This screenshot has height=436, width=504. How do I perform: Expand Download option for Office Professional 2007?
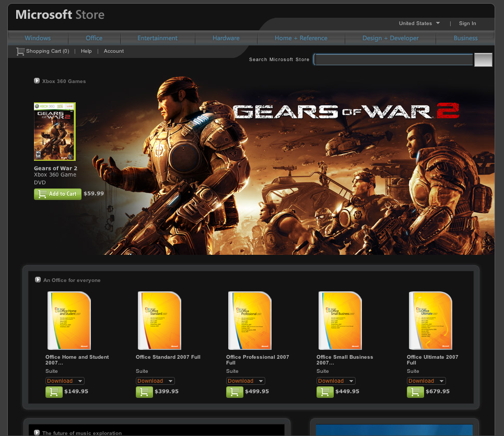[245, 381]
